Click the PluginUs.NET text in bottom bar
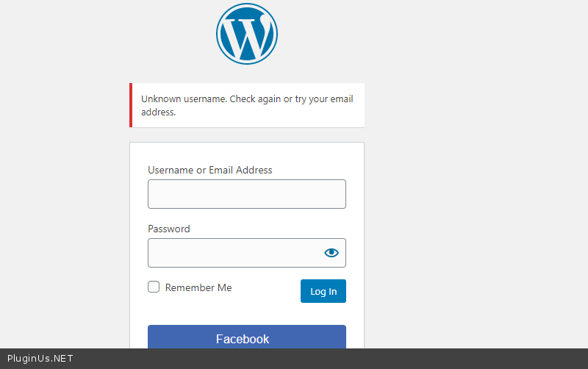This screenshot has width=588, height=369. (40, 359)
